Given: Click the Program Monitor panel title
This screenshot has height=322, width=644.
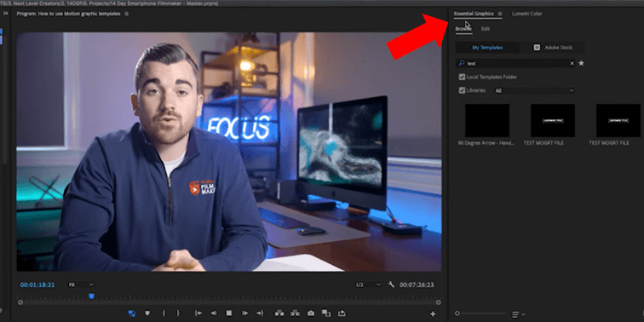Looking at the screenshot, I should [69, 14].
